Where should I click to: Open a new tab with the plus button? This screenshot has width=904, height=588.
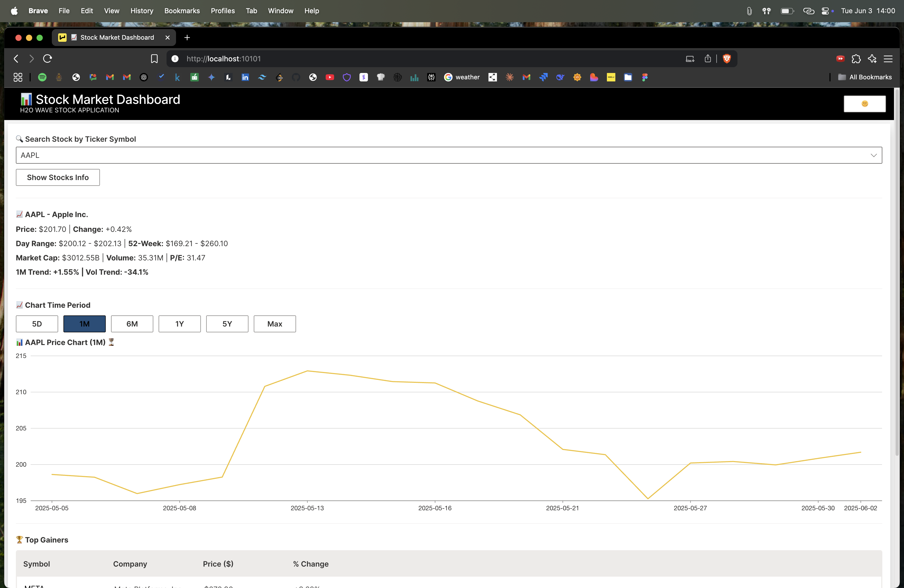tap(187, 37)
